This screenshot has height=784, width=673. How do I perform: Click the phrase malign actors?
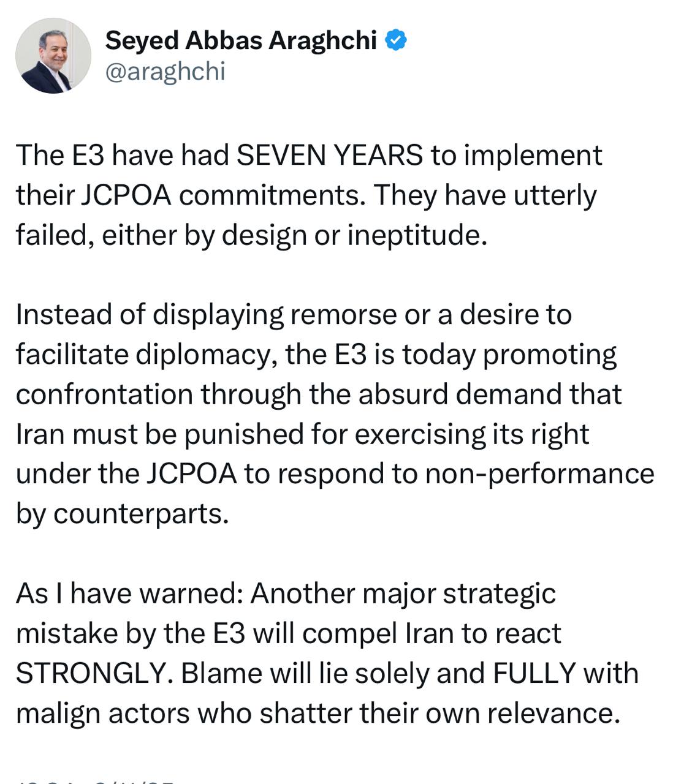101,713
